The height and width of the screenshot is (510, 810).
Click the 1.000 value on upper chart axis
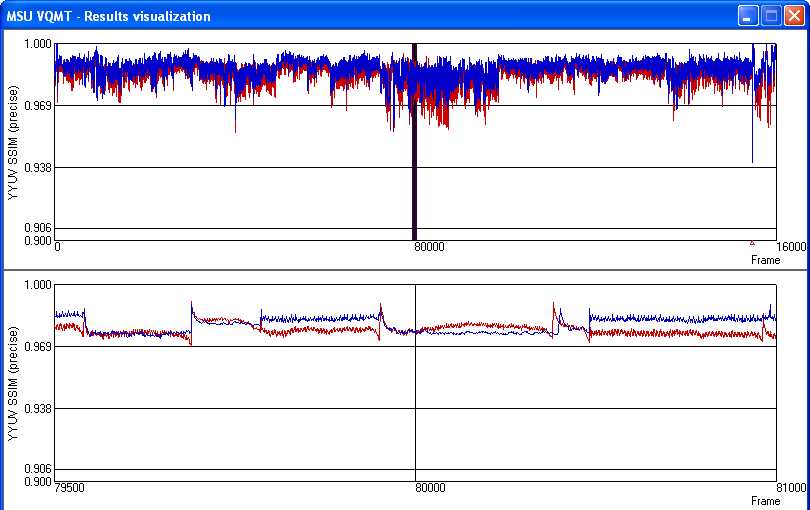[38, 44]
